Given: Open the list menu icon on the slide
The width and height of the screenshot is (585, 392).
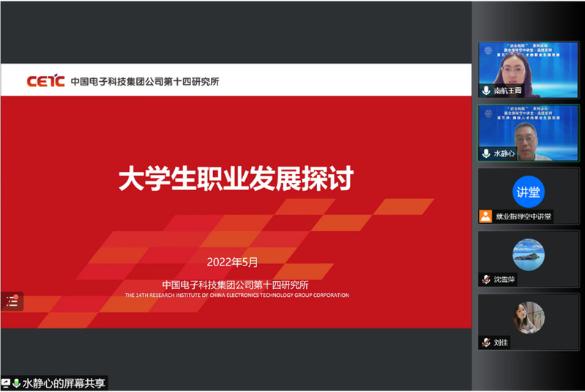Looking at the screenshot, I should click(x=12, y=301).
